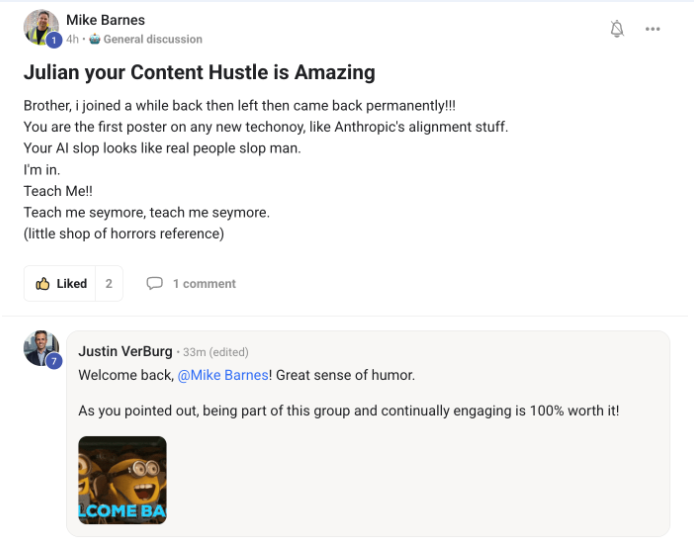The image size is (694, 543).
Task: Toggle the post notification bell
Action: pos(617,29)
